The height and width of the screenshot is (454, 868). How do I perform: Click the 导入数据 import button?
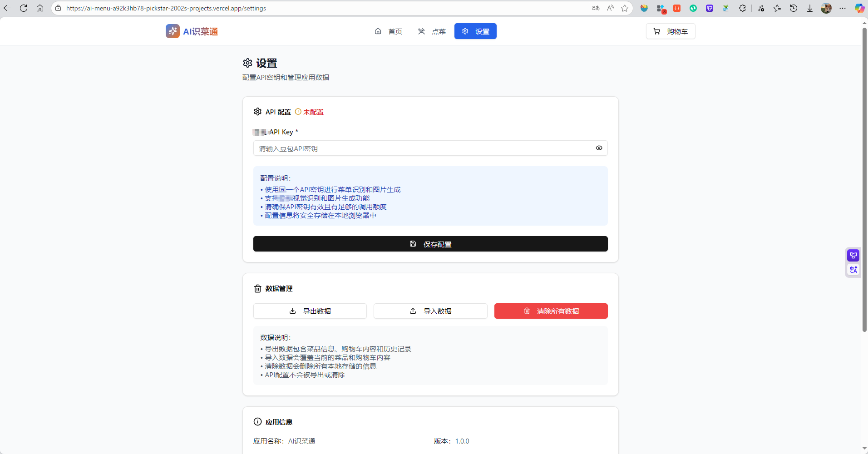(x=430, y=311)
